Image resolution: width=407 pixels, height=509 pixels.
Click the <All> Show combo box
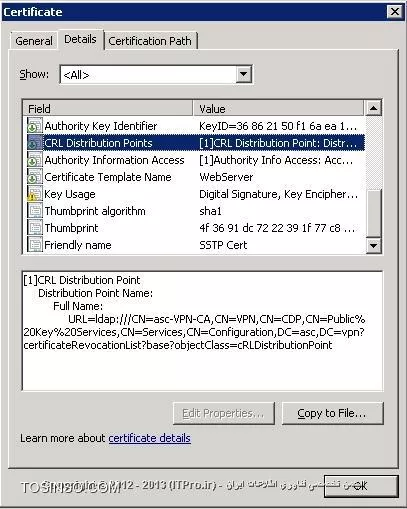[x=156, y=74]
